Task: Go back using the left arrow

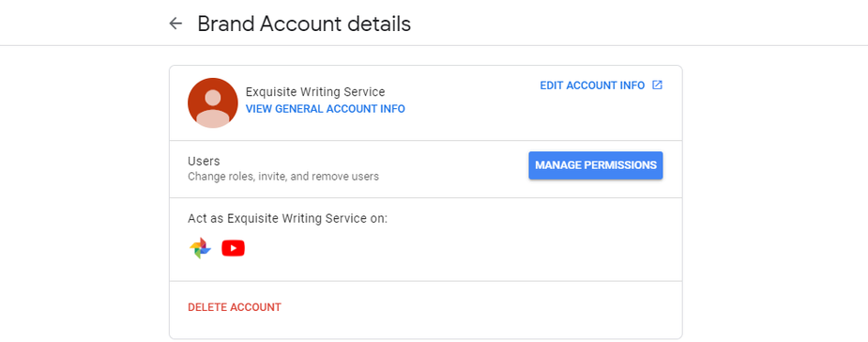Action: click(175, 23)
